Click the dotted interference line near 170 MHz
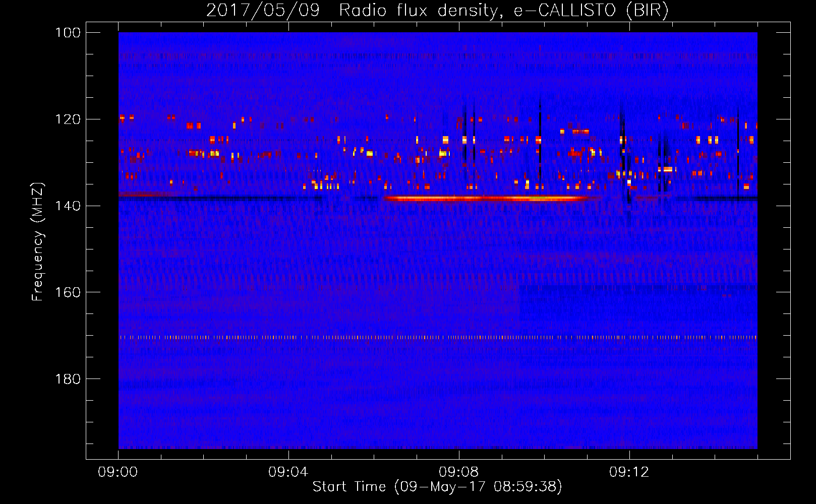This screenshot has height=504, width=816. pyautogui.click(x=438, y=337)
